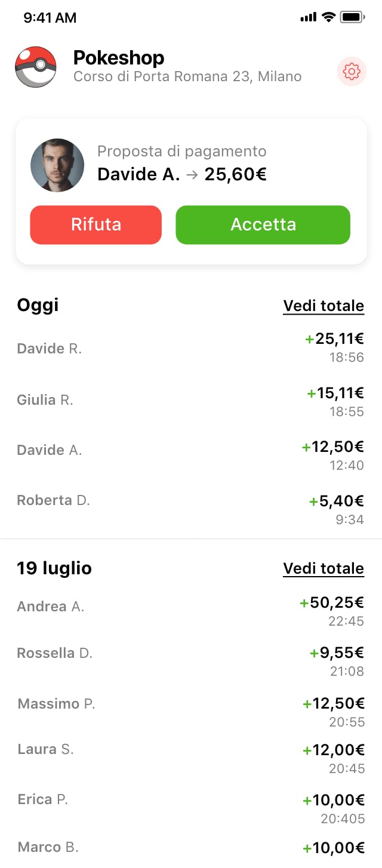
Task: Select Giulia R. payment entry
Action: click(190, 401)
